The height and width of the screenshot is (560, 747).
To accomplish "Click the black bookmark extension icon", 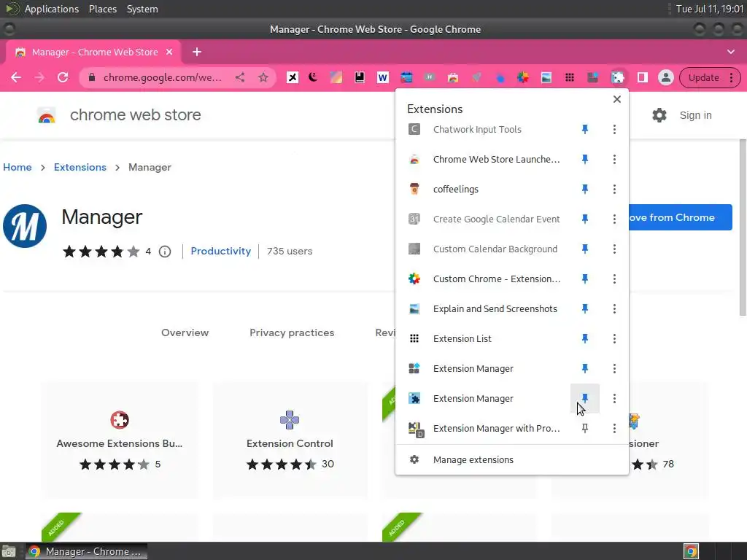I will [360, 77].
